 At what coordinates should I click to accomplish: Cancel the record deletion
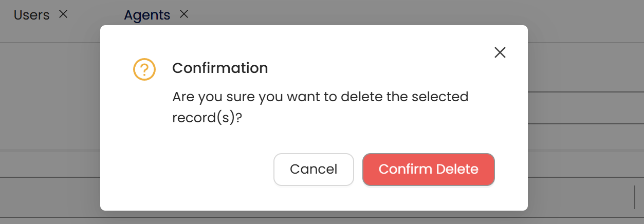point(314,169)
